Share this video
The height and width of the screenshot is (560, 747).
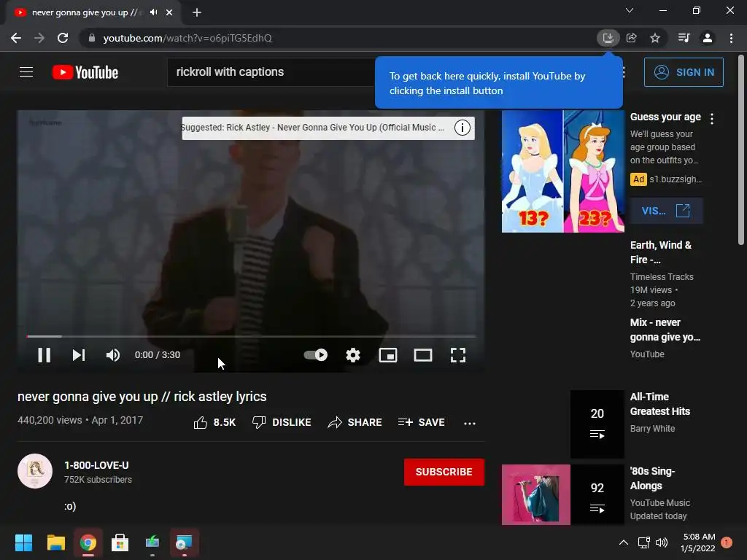355,422
